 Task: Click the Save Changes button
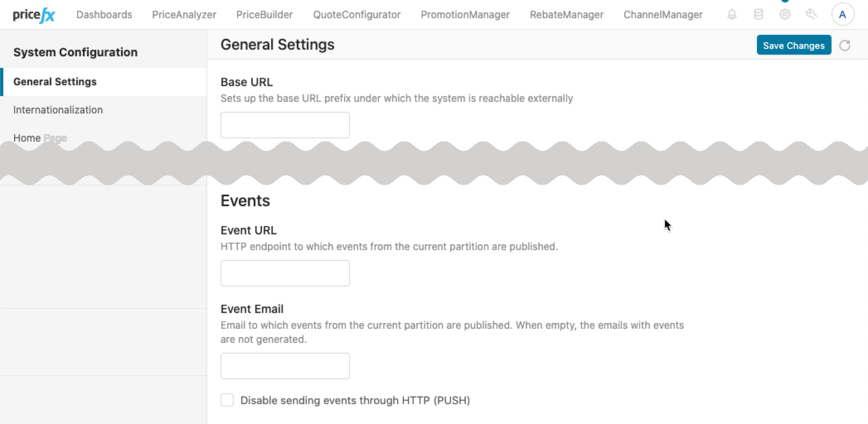(x=793, y=45)
